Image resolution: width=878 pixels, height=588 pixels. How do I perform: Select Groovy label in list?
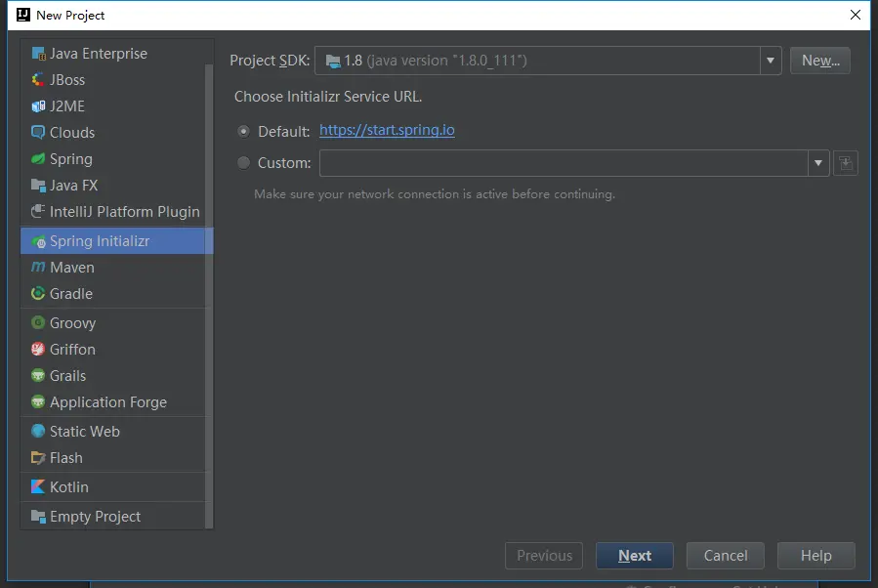point(73,323)
